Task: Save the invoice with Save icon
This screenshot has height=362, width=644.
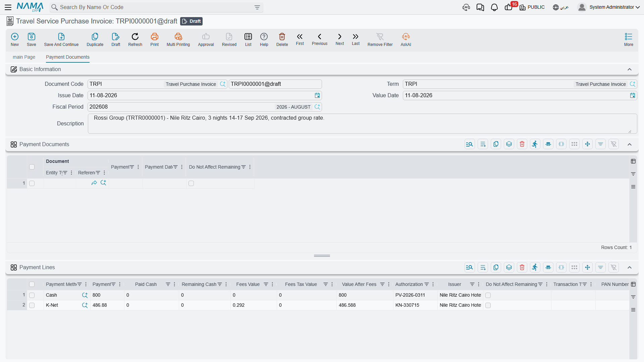Action: 32,40
